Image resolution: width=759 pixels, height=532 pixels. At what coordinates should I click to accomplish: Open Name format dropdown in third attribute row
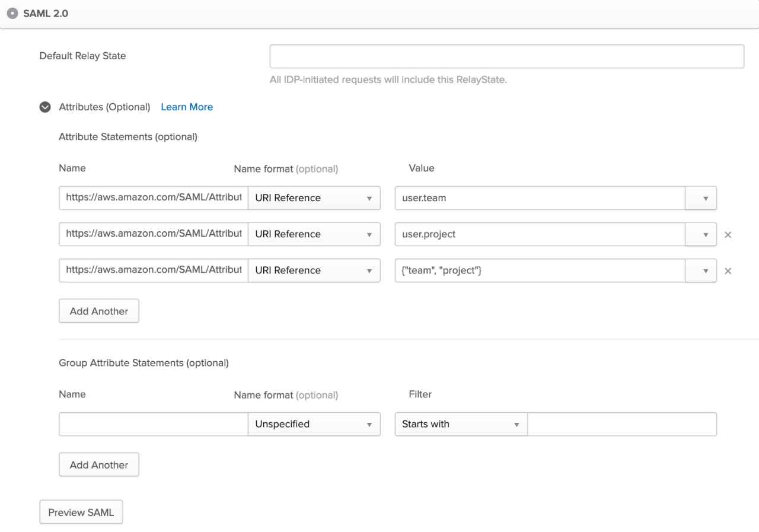coord(314,270)
